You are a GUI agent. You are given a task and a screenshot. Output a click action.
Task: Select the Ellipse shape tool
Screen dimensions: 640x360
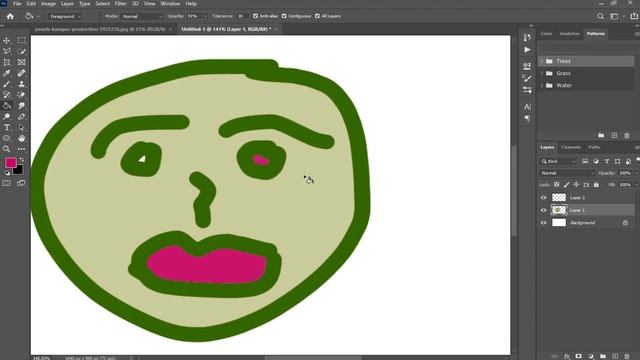tap(7, 138)
